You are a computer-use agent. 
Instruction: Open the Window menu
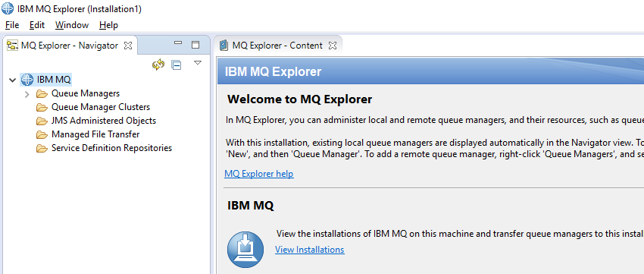click(72, 25)
